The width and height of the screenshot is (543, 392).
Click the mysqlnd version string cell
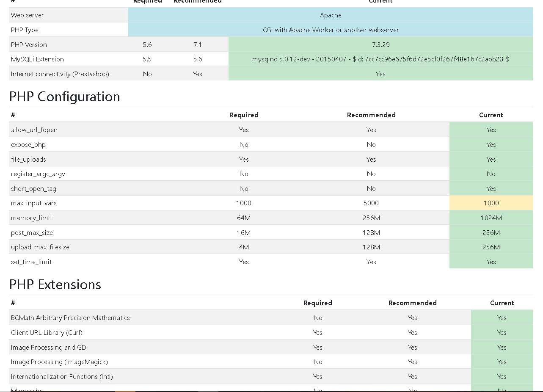click(380, 59)
